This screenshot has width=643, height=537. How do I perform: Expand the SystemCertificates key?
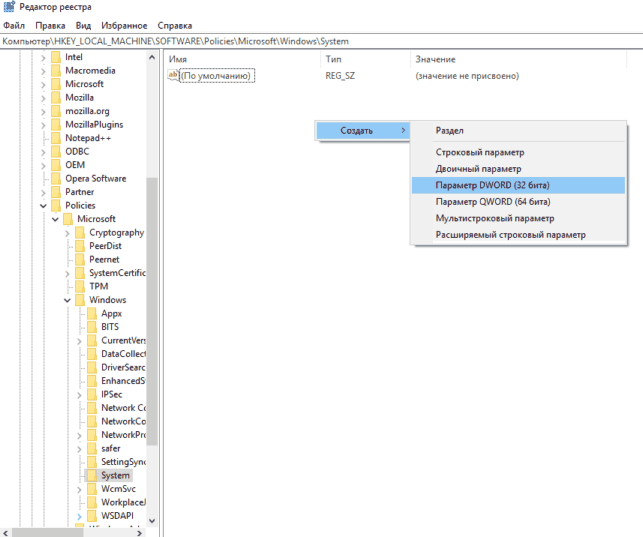(x=67, y=273)
